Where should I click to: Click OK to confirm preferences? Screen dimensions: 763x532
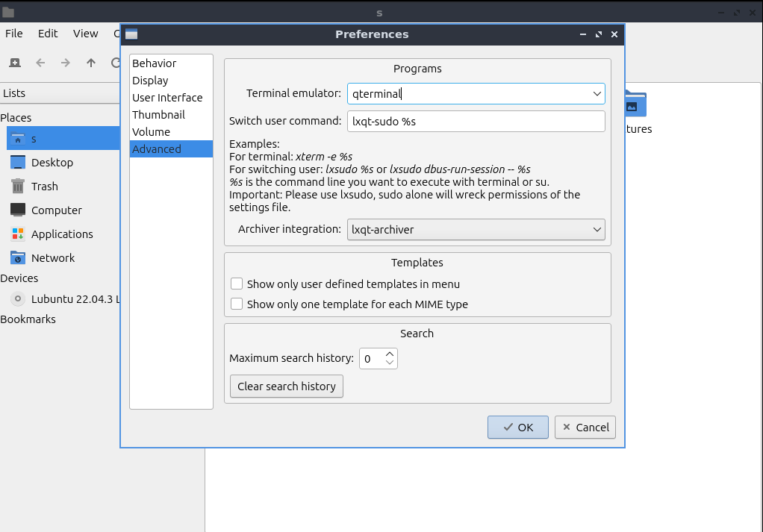(518, 428)
